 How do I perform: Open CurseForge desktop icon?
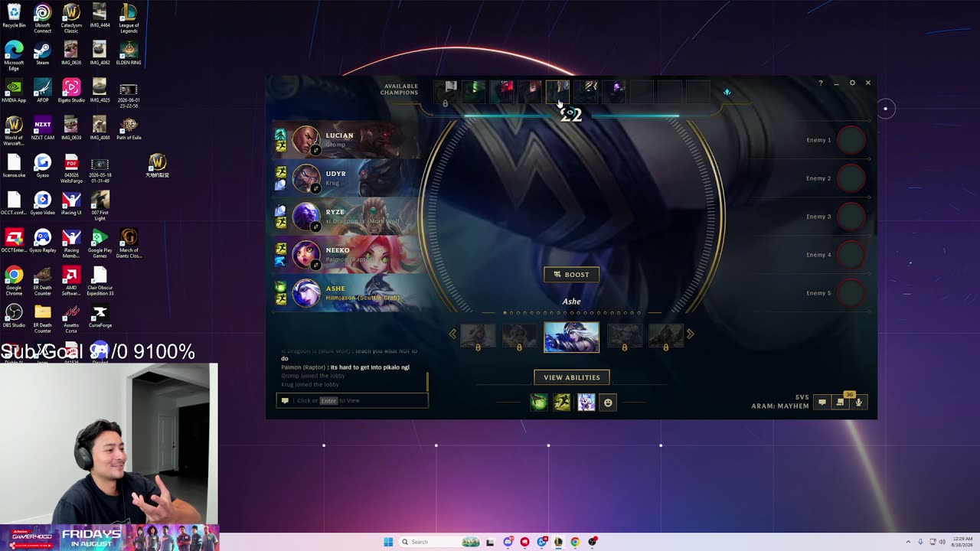(100, 316)
